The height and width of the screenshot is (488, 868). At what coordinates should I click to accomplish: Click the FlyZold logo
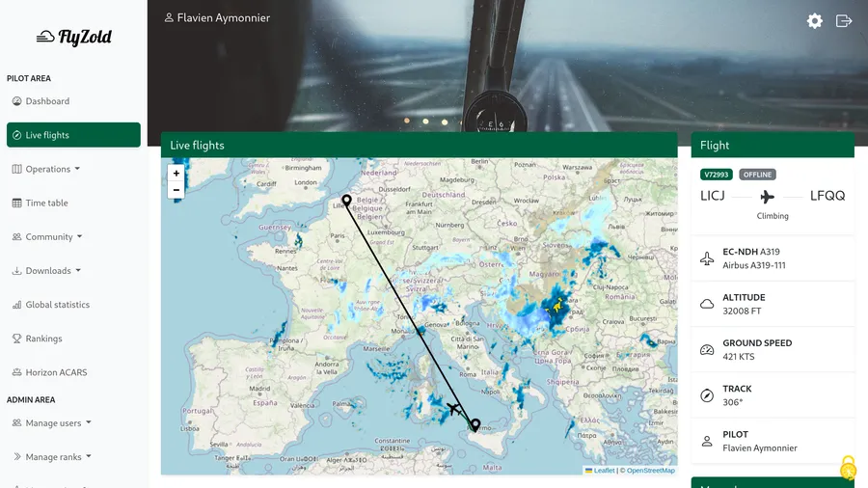(74, 37)
